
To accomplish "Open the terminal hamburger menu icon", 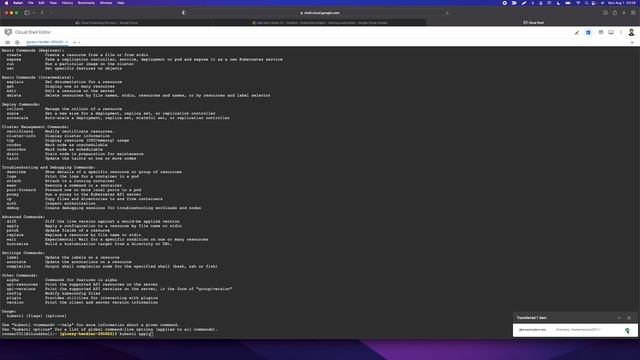I will (x=7, y=42).
